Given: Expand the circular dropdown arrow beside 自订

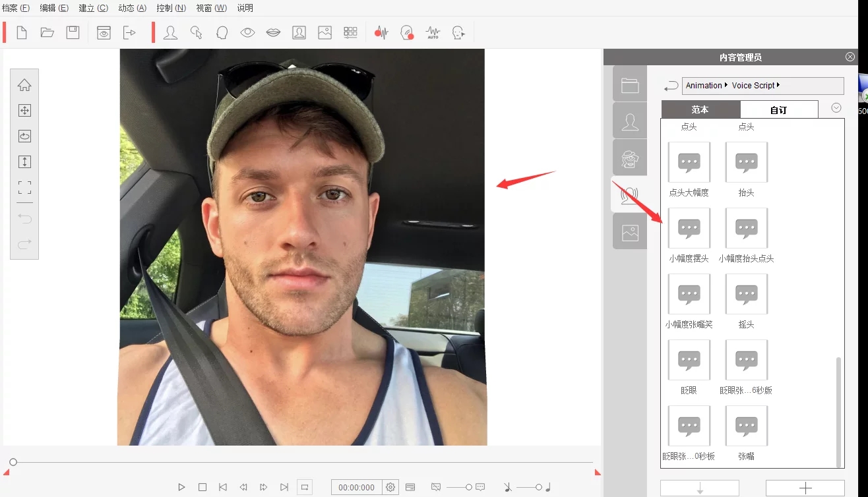Looking at the screenshot, I should [836, 108].
